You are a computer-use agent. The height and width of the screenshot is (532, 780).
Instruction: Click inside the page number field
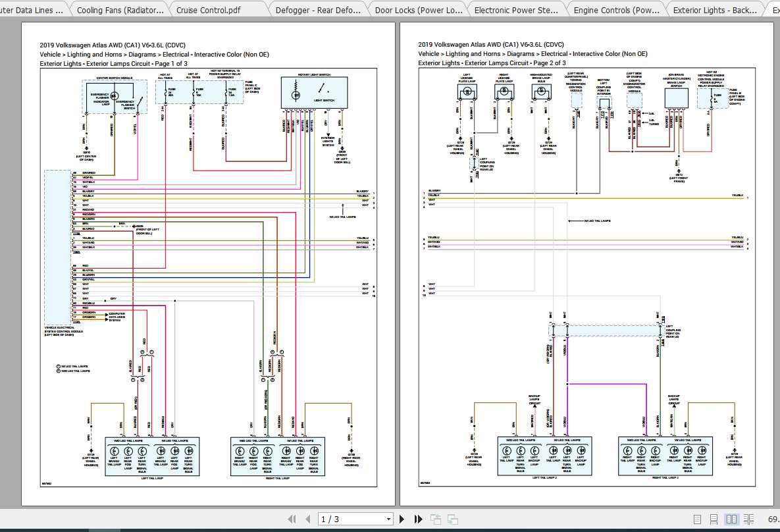pyautogui.click(x=342, y=519)
